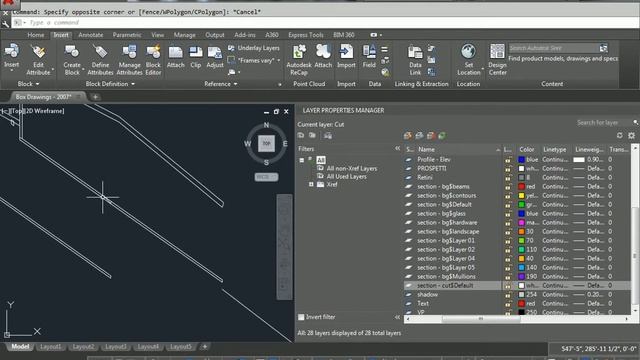This screenshot has height=360, width=640.
Task: Sort layers by the Color column header
Action: pyautogui.click(x=527, y=149)
